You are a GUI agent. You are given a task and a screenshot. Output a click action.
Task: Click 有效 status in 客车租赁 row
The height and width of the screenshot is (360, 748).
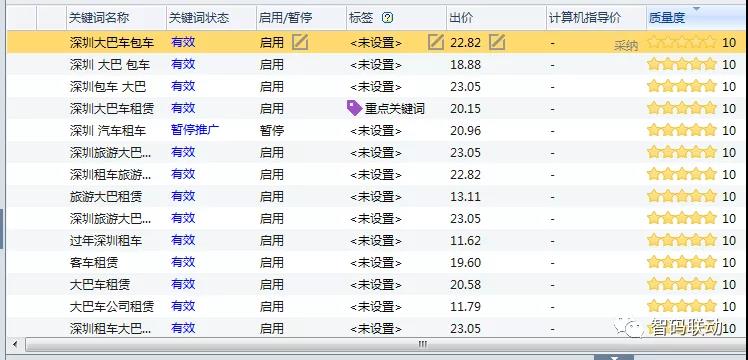point(183,262)
